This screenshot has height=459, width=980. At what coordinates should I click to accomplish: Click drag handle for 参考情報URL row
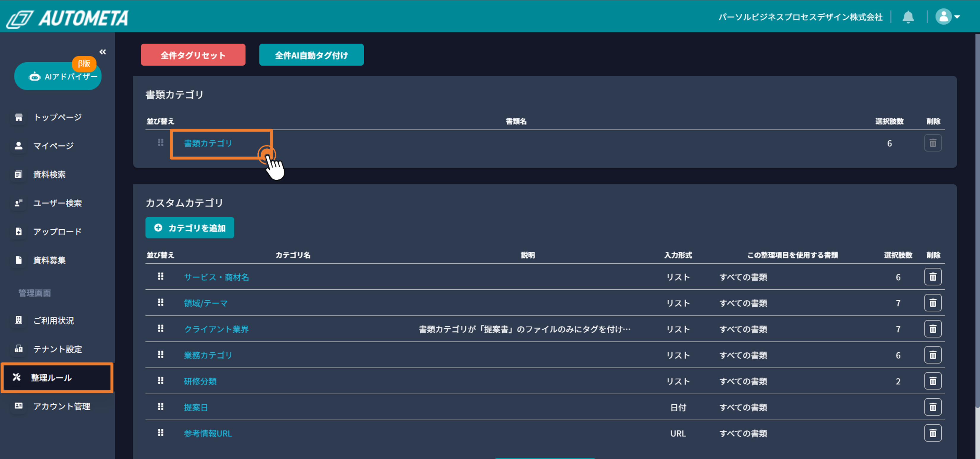point(161,432)
